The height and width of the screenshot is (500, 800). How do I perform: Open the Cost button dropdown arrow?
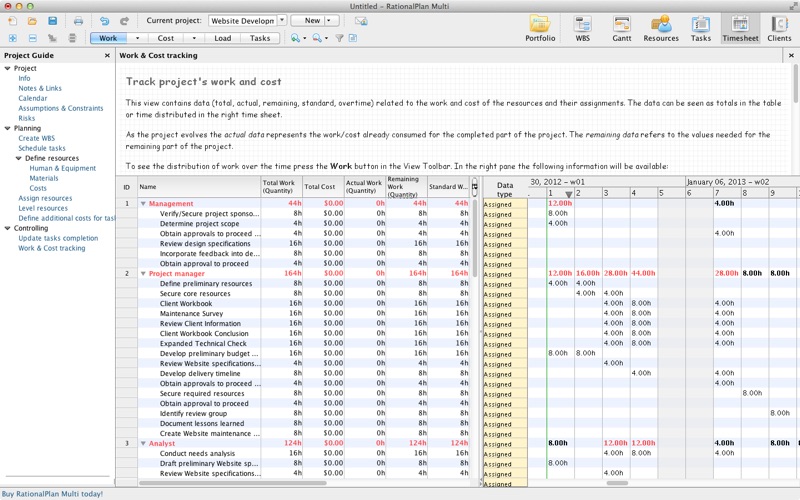195,38
